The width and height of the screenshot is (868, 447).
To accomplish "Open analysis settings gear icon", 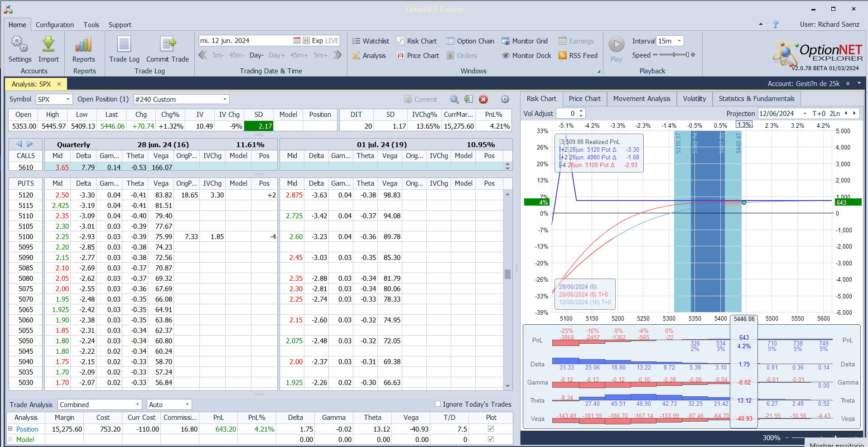I will click(x=505, y=99).
